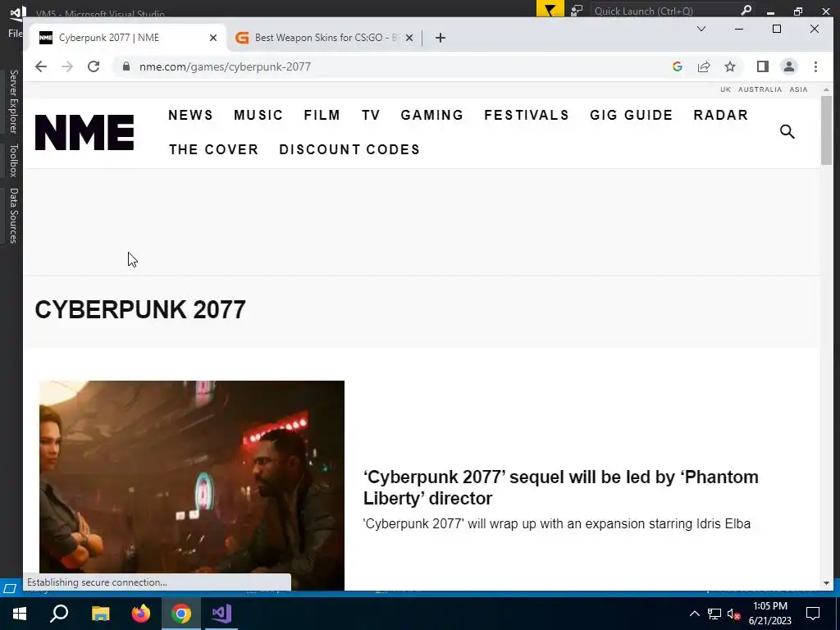
Task: Open the TV section
Action: 371,115
